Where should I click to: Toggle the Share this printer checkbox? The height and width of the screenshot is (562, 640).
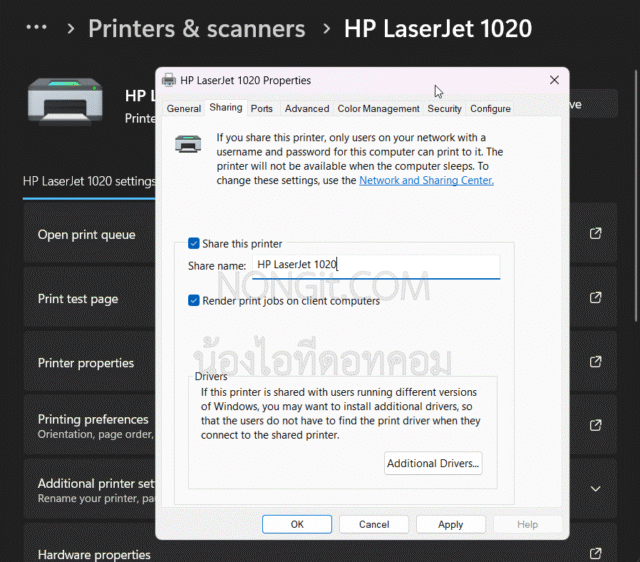[x=193, y=244]
